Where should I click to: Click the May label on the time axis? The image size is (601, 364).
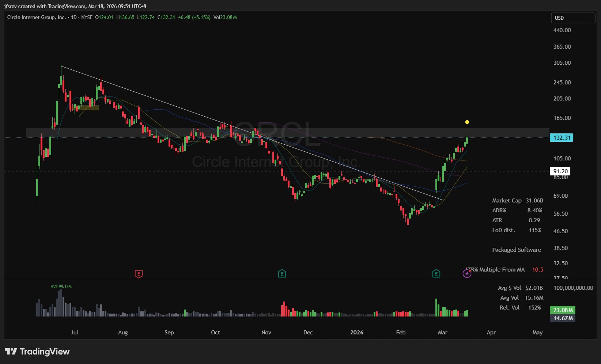[537, 333]
